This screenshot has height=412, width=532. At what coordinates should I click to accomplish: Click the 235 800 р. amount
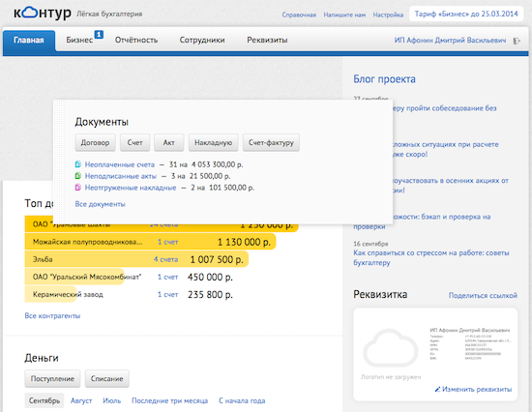coord(210,295)
